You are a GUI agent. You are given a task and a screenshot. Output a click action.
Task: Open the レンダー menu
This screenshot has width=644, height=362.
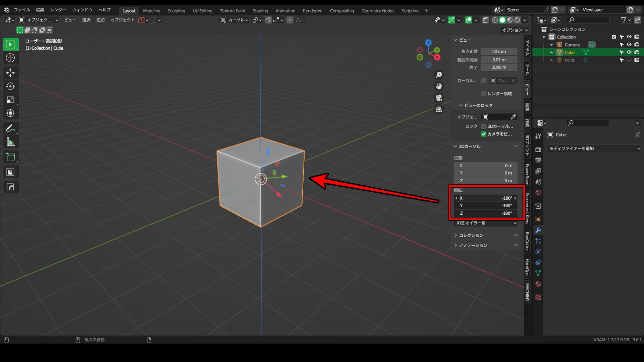[x=57, y=10]
